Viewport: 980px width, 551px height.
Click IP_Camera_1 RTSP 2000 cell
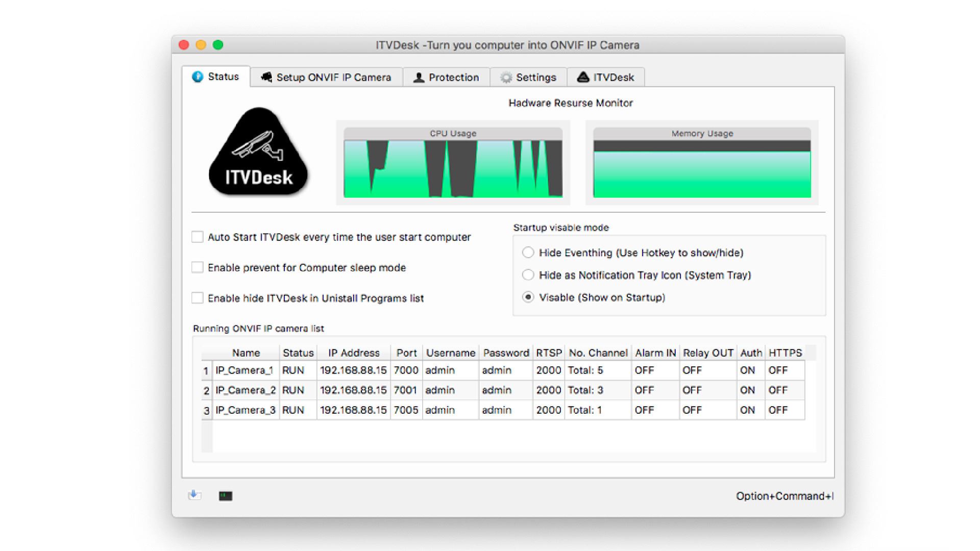[x=549, y=370]
